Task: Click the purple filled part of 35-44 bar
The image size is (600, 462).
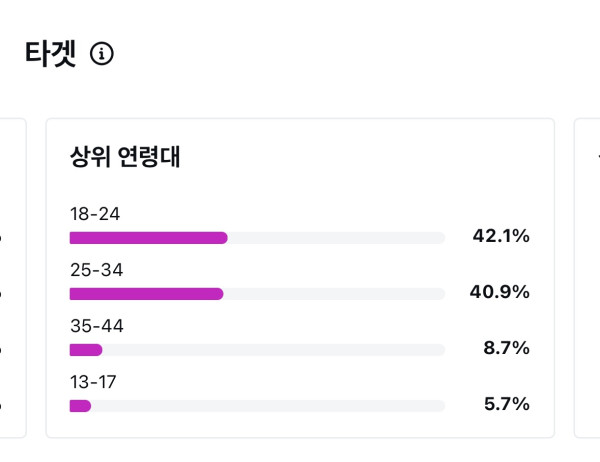Action: (x=86, y=350)
